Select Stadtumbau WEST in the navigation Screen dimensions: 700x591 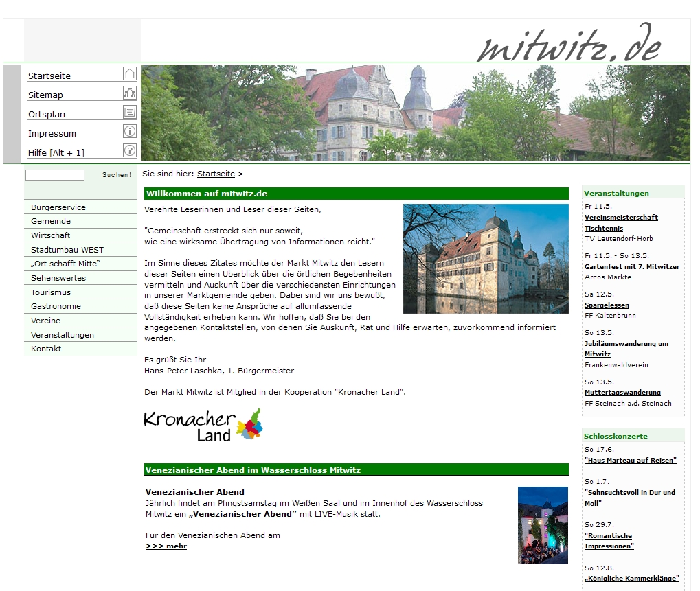coord(81,249)
